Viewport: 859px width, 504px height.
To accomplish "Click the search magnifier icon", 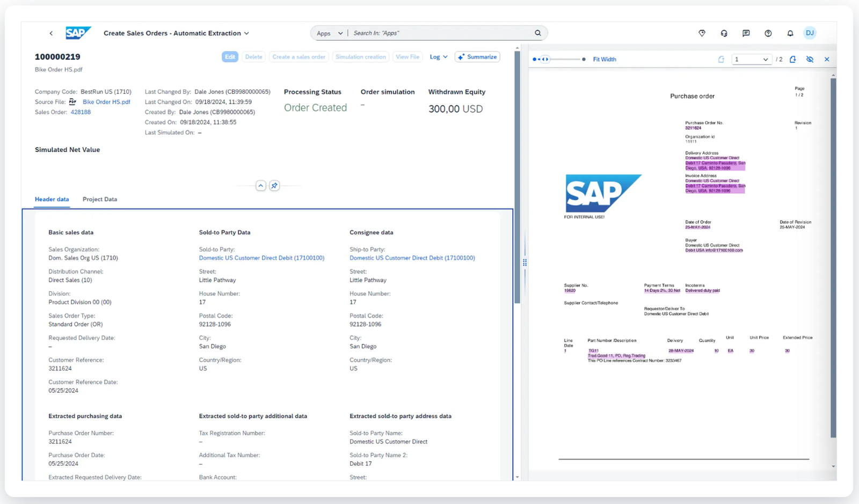I will [537, 33].
